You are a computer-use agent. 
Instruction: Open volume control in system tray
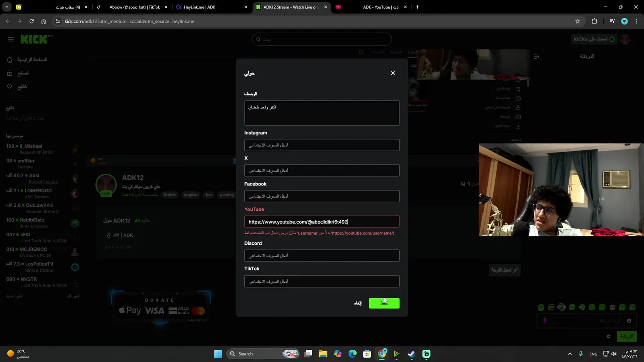[614, 354]
